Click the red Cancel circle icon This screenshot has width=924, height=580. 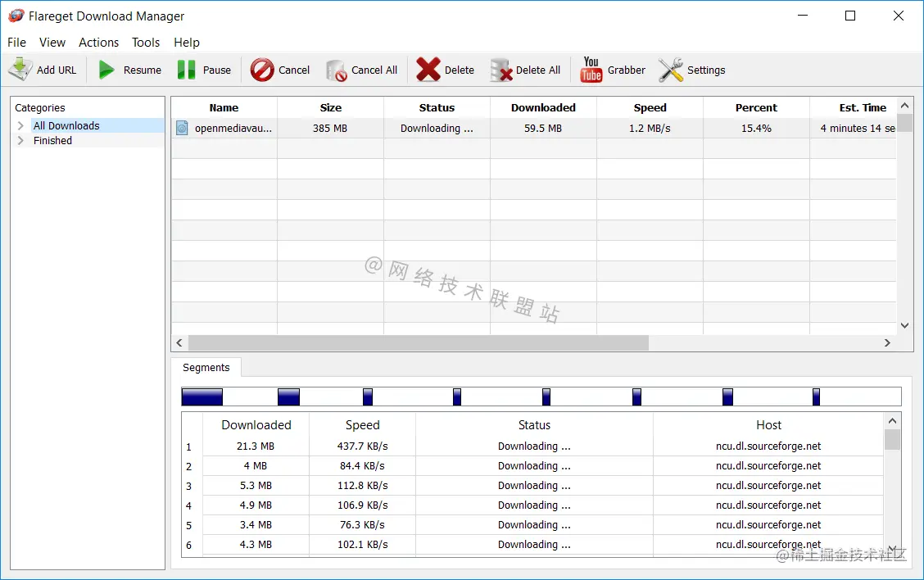coord(262,70)
